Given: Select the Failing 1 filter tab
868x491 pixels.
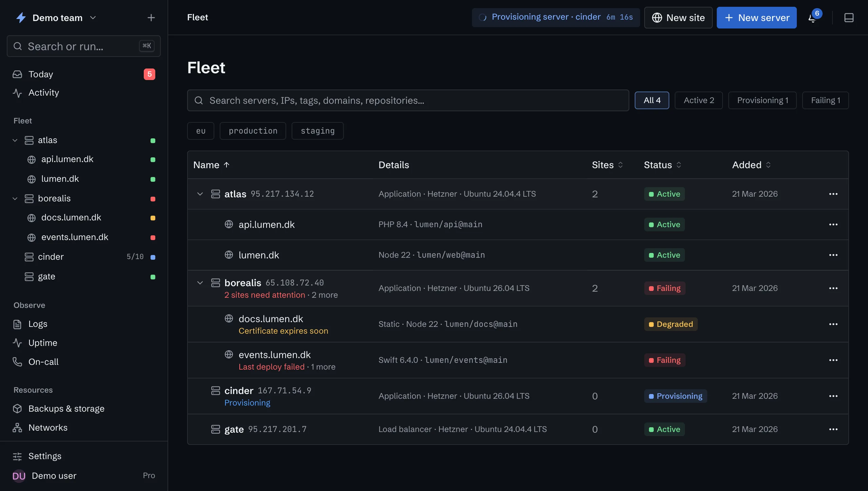Looking at the screenshot, I should 826,100.
